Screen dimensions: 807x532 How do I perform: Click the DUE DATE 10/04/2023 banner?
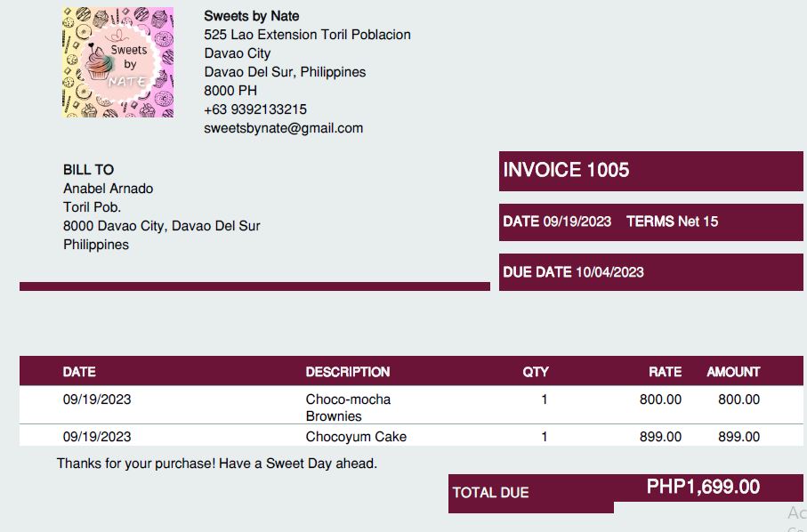(573, 272)
